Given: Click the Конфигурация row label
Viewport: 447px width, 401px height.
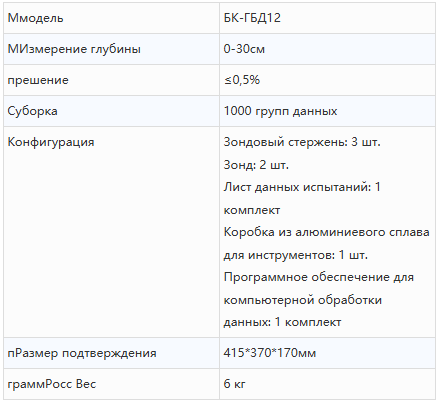Looking at the screenshot, I should pyautogui.click(x=51, y=142).
